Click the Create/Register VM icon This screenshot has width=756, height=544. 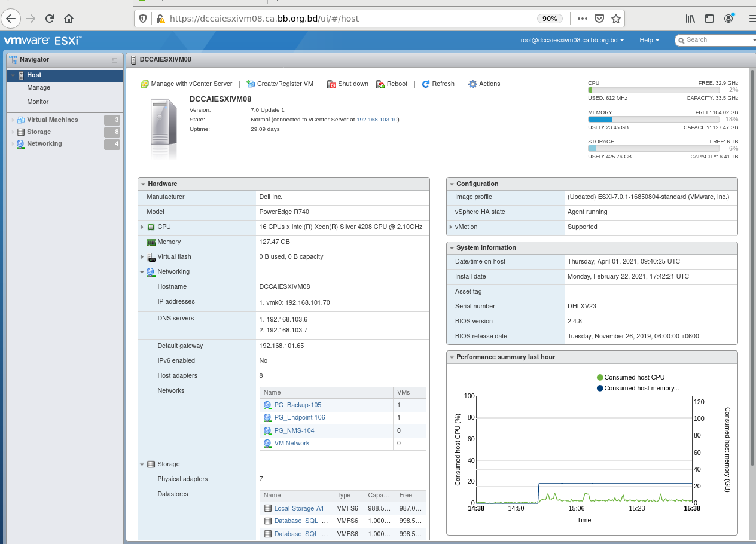[x=251, y=84]
